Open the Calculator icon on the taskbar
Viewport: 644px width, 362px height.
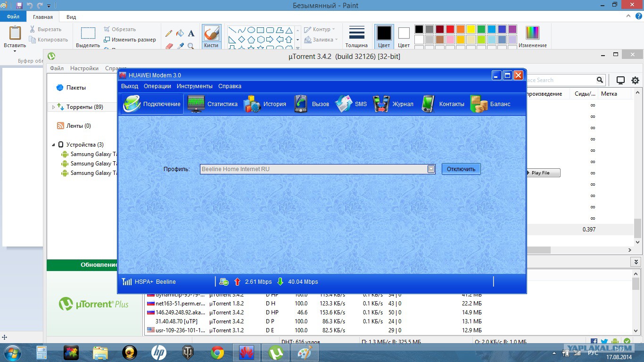pos(42,353)
